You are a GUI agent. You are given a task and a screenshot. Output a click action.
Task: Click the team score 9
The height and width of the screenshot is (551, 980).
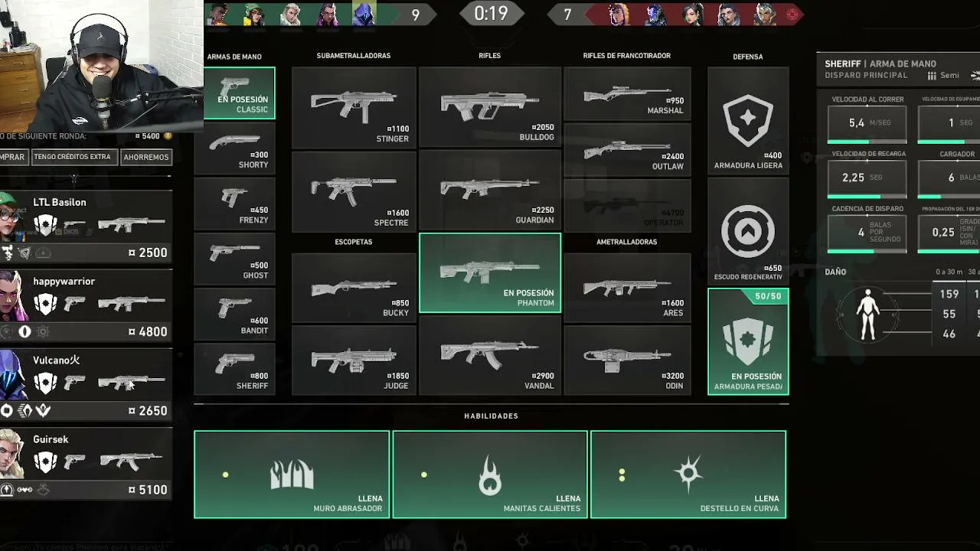[416, 15]
